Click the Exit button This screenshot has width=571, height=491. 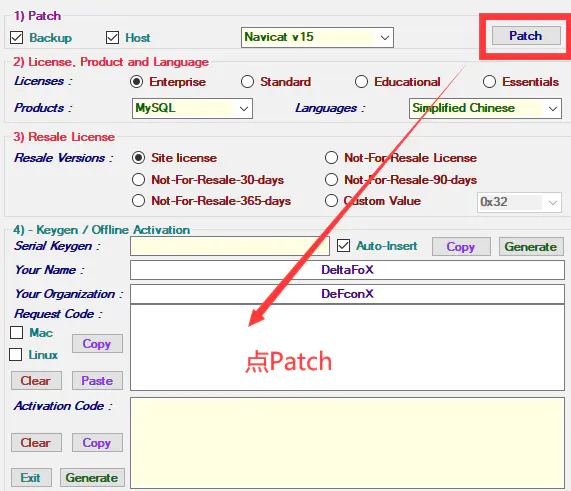coord(31,478)
